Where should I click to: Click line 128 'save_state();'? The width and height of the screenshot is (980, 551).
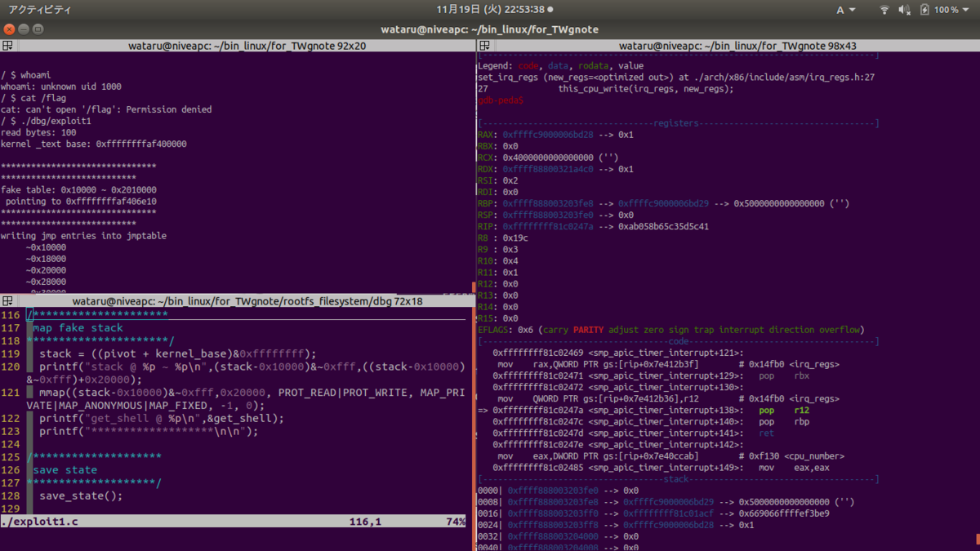click(x=81, y=495)
